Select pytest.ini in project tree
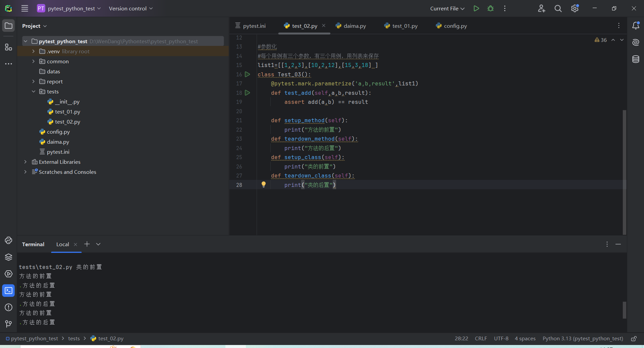The width and height of the screenshot is (644, 348). tap(58, 152)
